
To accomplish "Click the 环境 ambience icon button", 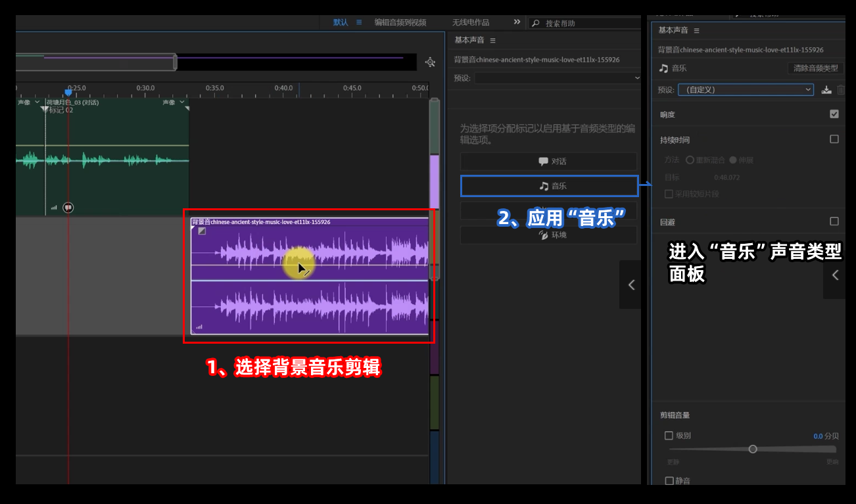I will click(548, 235).
